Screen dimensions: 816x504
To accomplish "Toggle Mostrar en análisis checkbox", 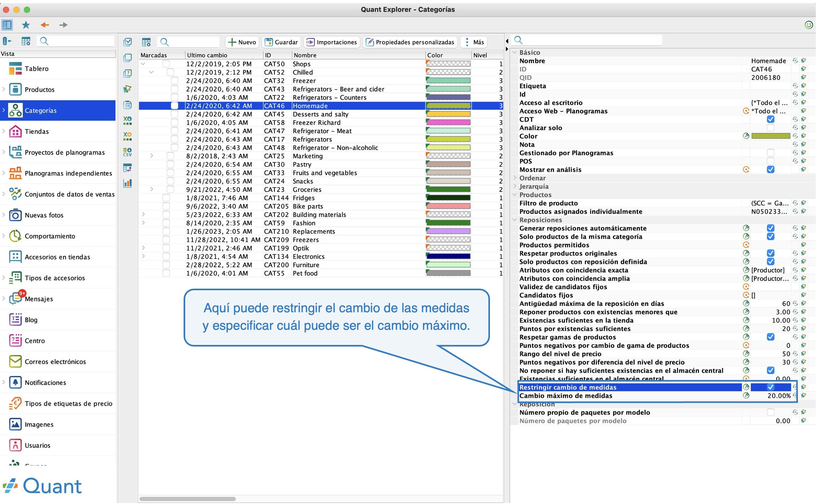I will click(770, 169).
